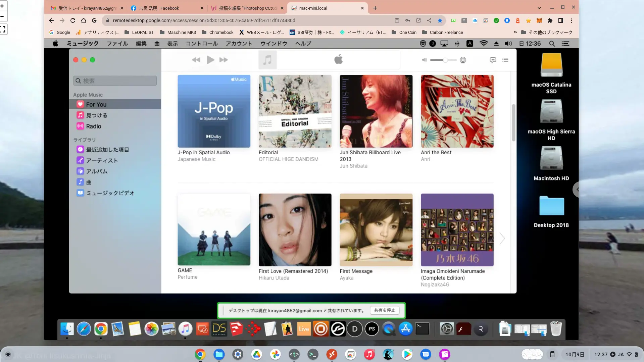644x362 pixels.
Task: Skip to next track in Music
Action: pos(224,60)
